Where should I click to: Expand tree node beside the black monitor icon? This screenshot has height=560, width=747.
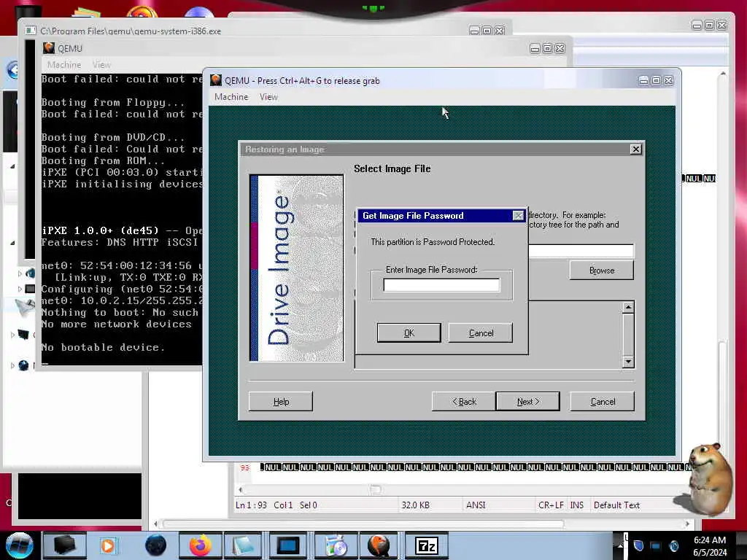(12, 335)
